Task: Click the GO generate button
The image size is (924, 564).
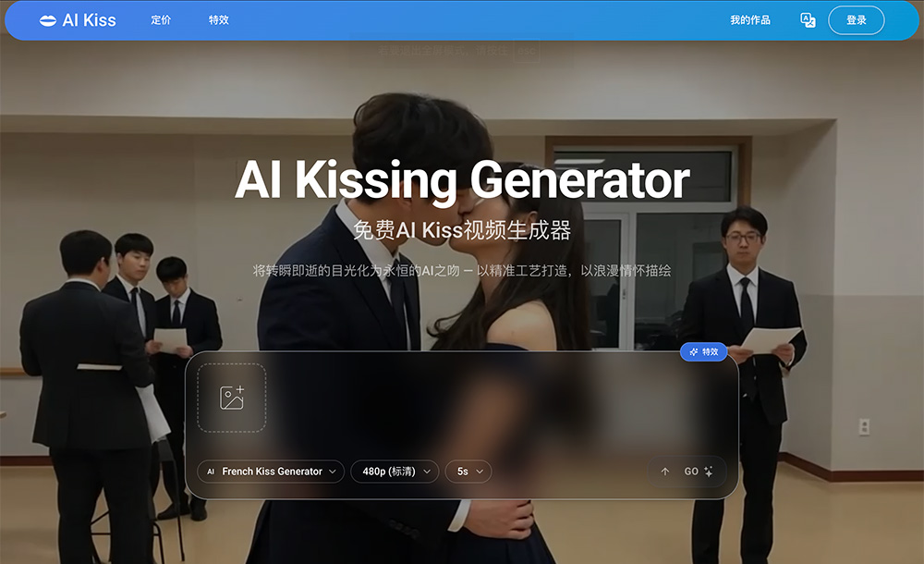Action: tap(687, 472)
